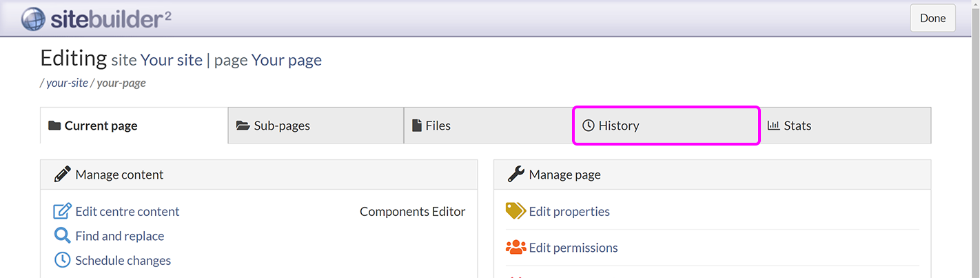Click the Components Editor label
Viewport: 980px width, 278px height.
pyautogui.click(x=412, y=212)
